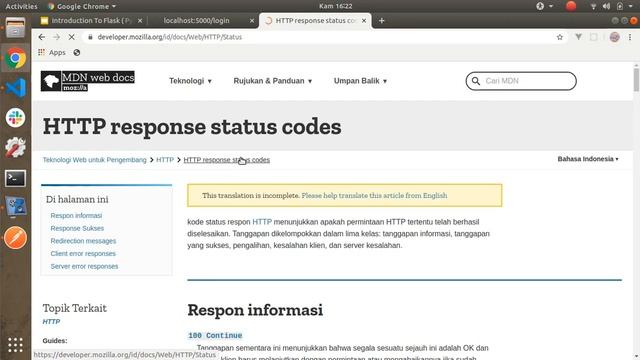Image resolution: width=640 pixels, height=360 pixels.
Task: Launch Visual Studio Code from dock
Action: [x=15, y=88]
